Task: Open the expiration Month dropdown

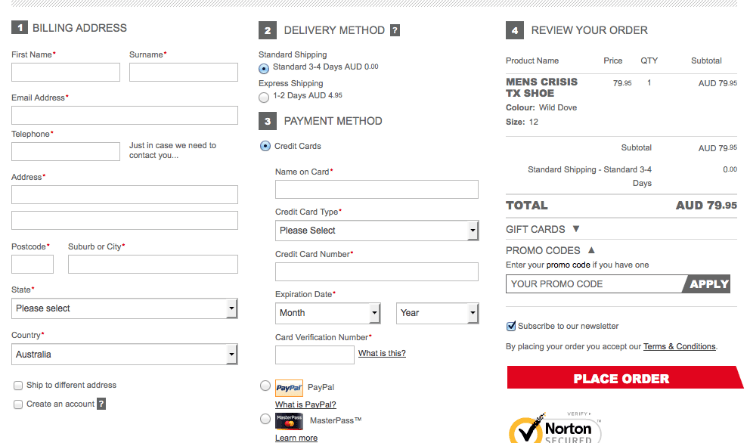Action: 327,313
